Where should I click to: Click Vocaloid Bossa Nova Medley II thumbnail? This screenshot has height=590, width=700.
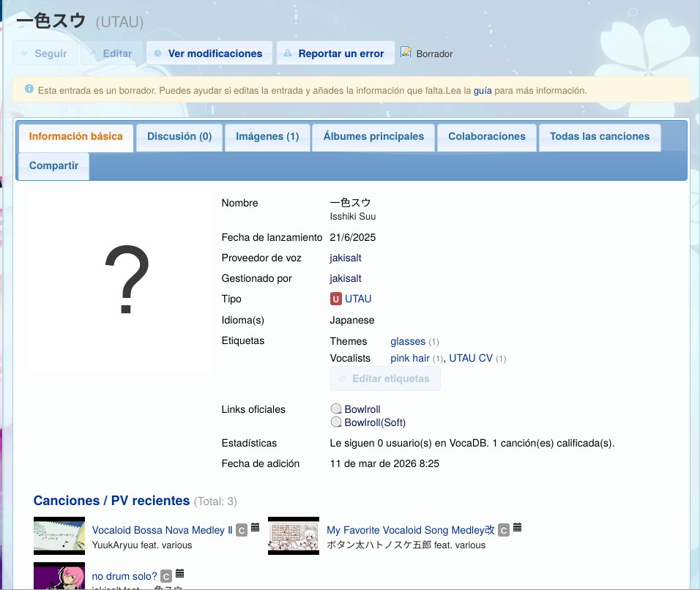click(59, 536)
